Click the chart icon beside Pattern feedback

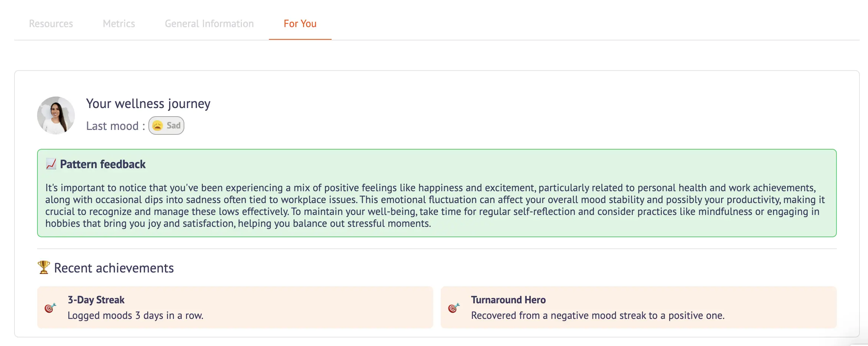pyautogui.click(x=51, y=164)
